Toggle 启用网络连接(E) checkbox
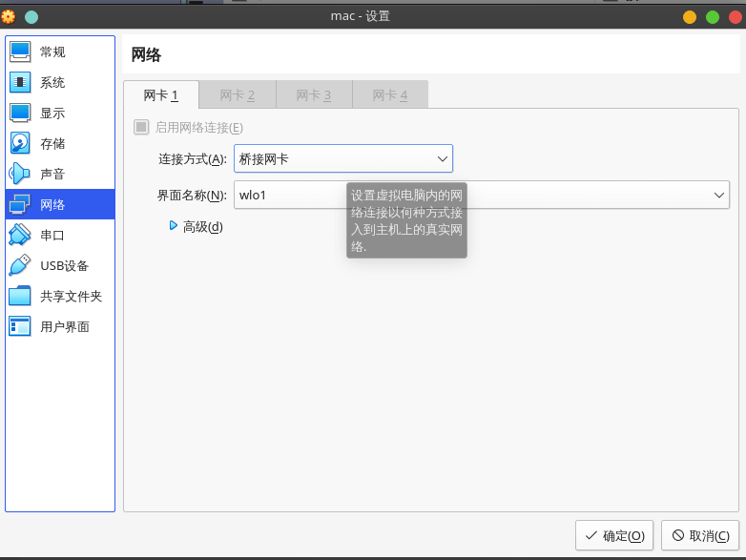Image resolution: width=746 pixels, height=560 pixels. coord(141,127)
